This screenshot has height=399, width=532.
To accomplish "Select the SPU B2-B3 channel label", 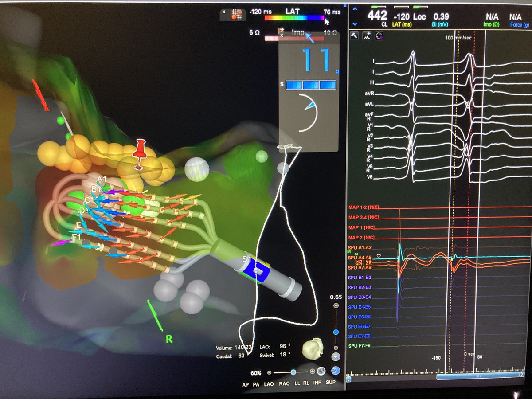I will (360, 287).
